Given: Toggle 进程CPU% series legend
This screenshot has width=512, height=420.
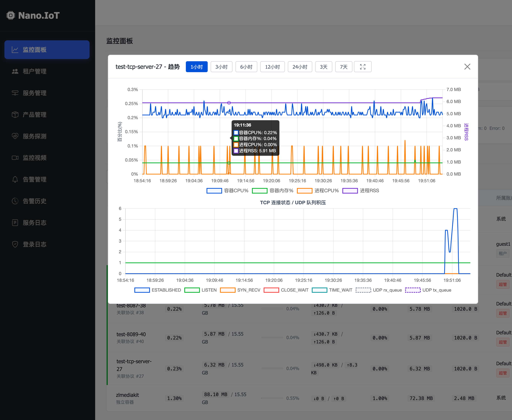Looking at the screenshot, I should click(x=318, y=191).
